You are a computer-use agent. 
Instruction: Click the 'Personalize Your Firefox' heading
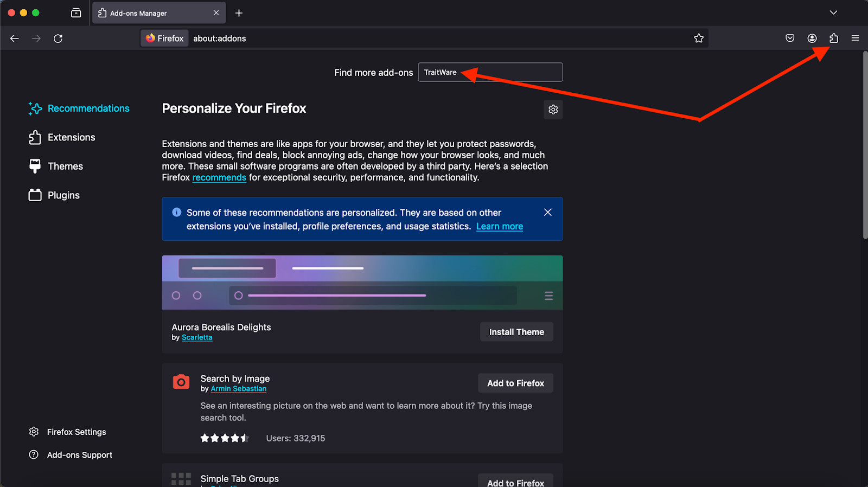click(x=234, y=108)
